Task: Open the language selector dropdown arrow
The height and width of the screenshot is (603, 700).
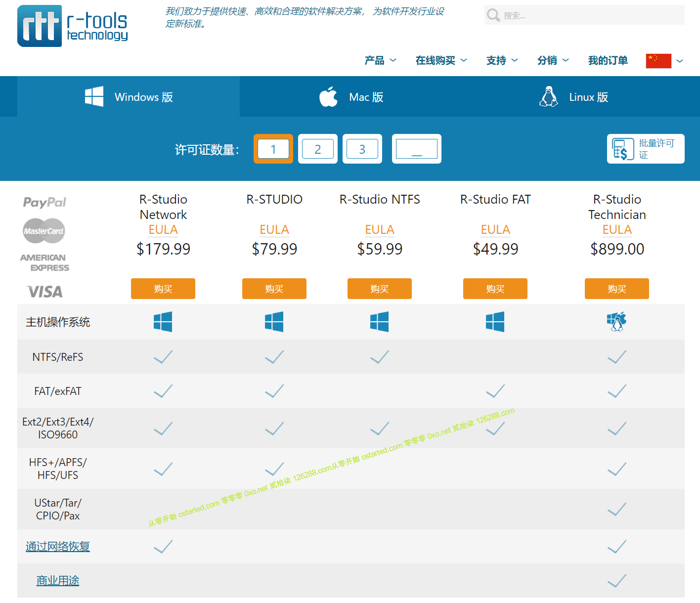Action: coord(680,61)
